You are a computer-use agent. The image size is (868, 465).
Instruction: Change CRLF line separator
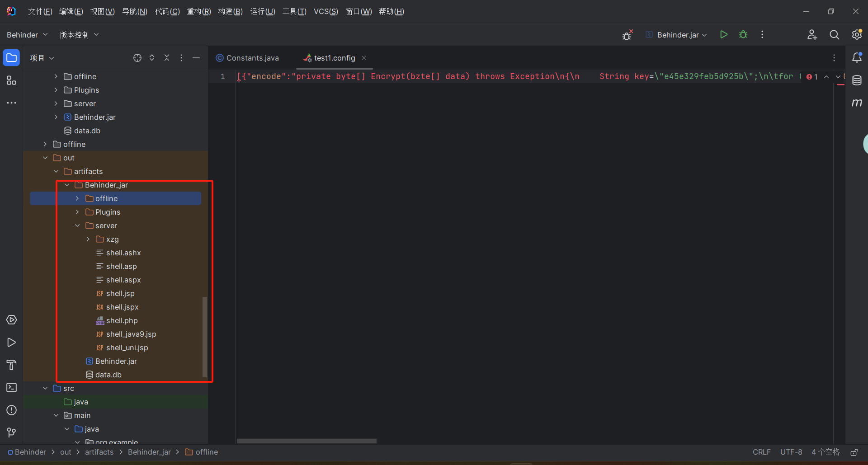click(x=762, y=452)
